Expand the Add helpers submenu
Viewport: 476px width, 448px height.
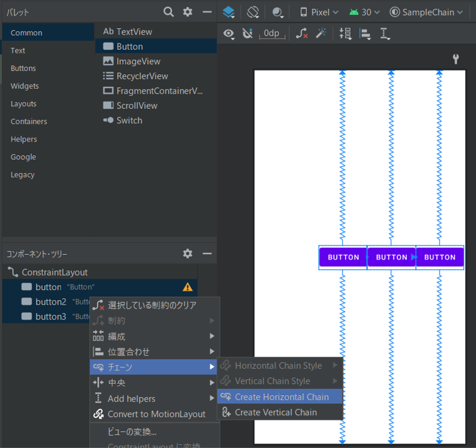click(x=155, y=398)
